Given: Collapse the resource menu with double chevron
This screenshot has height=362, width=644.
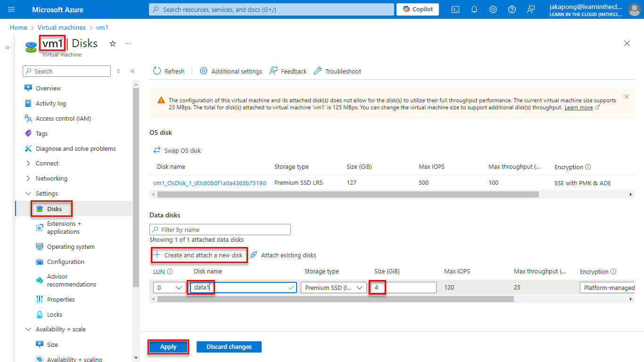Looking at the screenshot, I should click(x=132, y=71).
